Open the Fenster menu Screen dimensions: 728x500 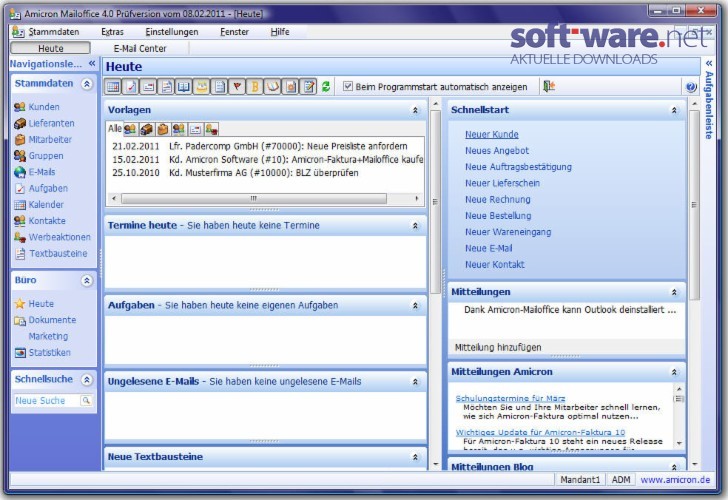click(234, 32)
